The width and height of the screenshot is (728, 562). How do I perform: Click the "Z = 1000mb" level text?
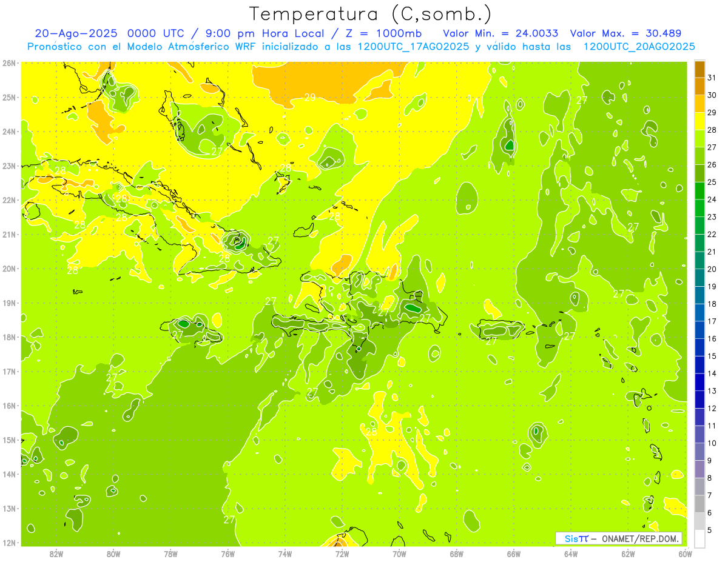pos(384,33)
